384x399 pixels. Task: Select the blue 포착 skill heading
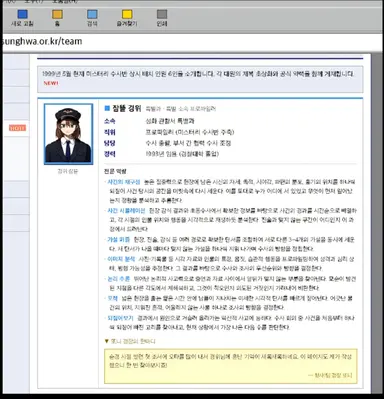(x=113, y=298)
